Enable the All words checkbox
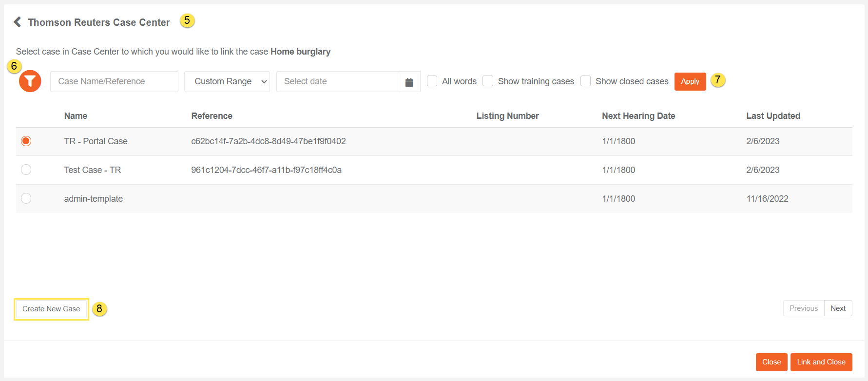The width and height of the screenshot is (868, 381). point(432,81)
